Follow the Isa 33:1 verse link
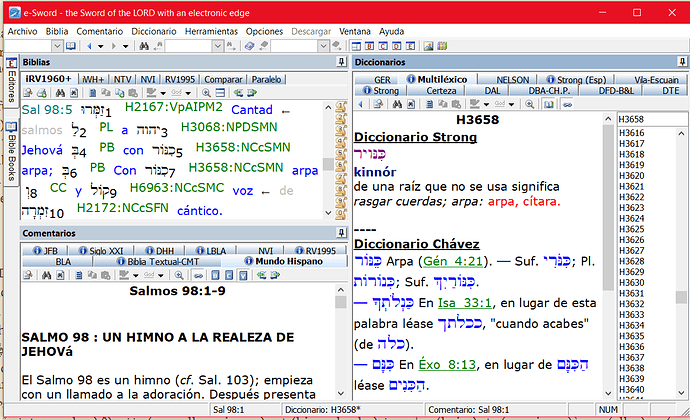The width and height of the screenshot is (690, 420). (x=465, y=303)
